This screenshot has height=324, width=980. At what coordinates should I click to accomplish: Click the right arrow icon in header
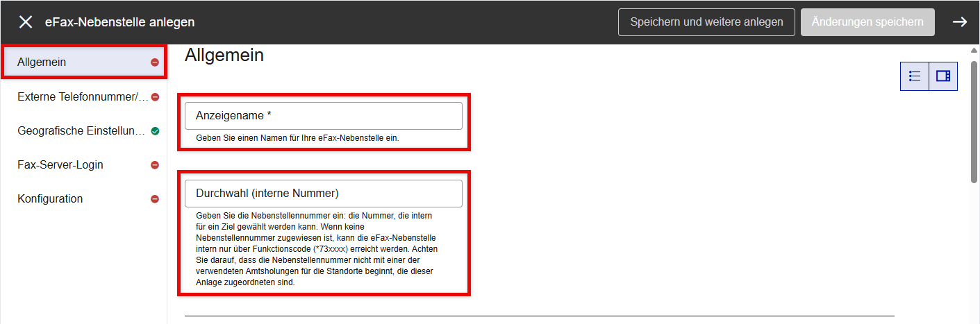coord(960,22)
